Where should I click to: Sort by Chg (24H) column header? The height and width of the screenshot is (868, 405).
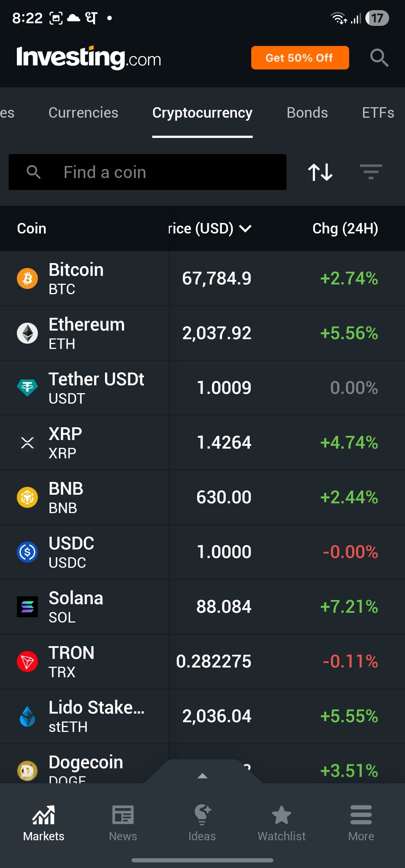pos(345,228)
